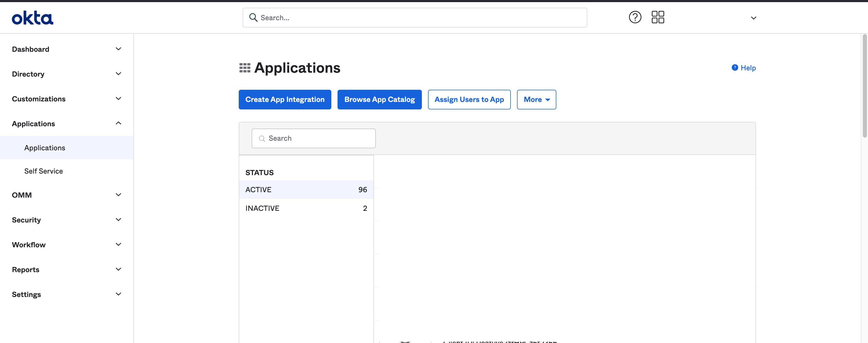Open the account menu chevron at top right
Viewport: 868px width, 343px height.
753,18
